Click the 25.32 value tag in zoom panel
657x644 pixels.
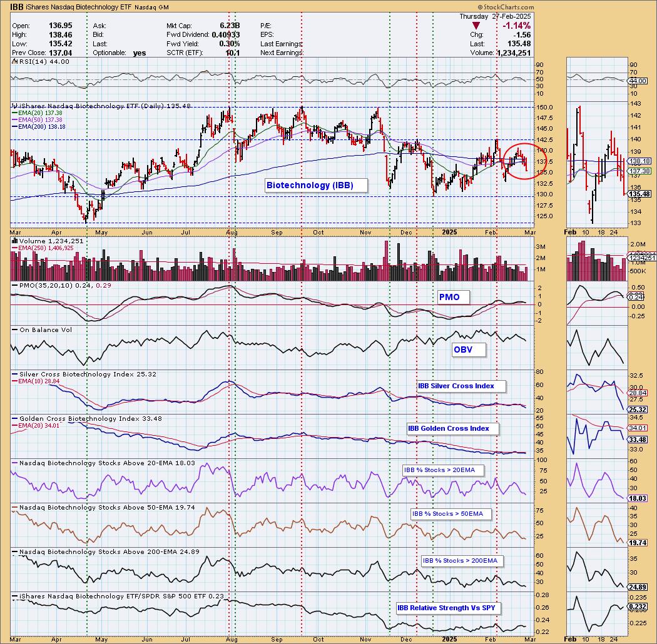638,410
